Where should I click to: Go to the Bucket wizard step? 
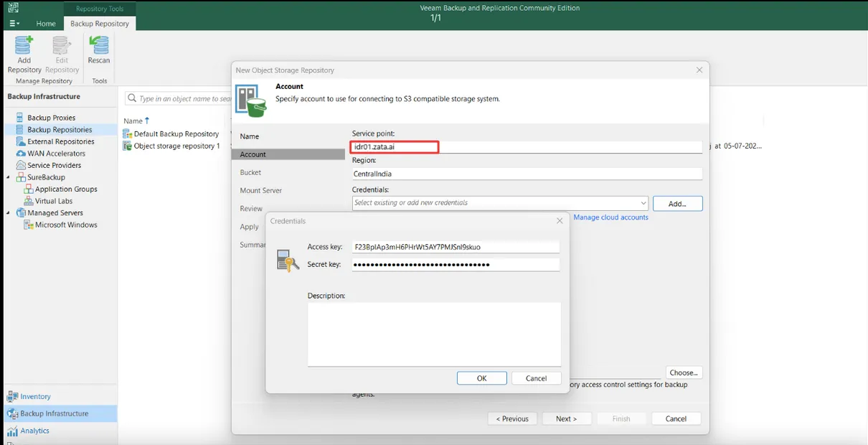pyautogui.click(x=250, y=172)
